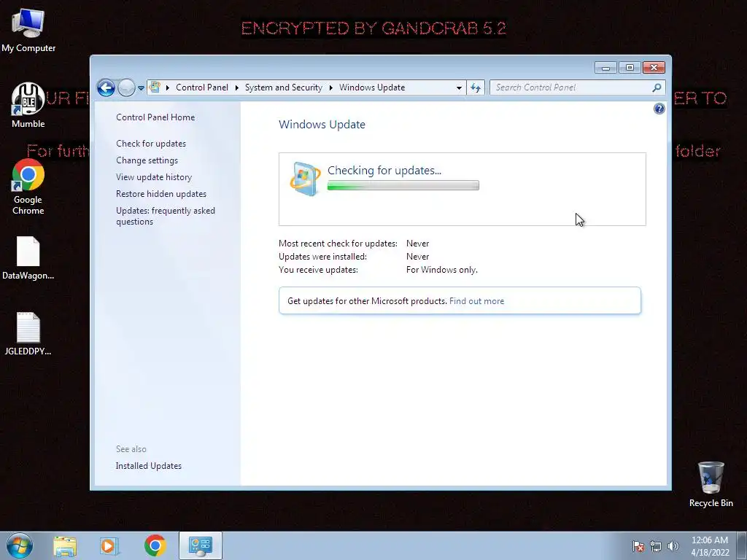
Task: Expand arrow after System and Security breadcrumb
Action: (x=330, y=87)
